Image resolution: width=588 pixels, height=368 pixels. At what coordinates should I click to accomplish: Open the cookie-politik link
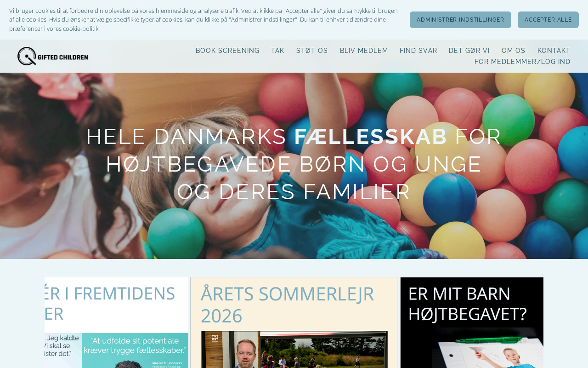click(80, 29)
